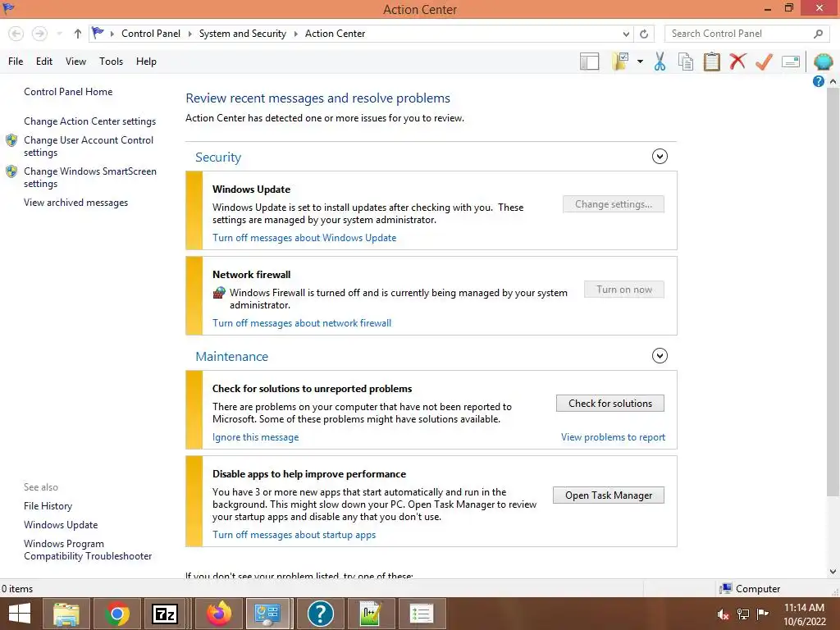This screenshot has width=840, height=630.
Task: Click Ignore this message link
Action: [256, 437]
